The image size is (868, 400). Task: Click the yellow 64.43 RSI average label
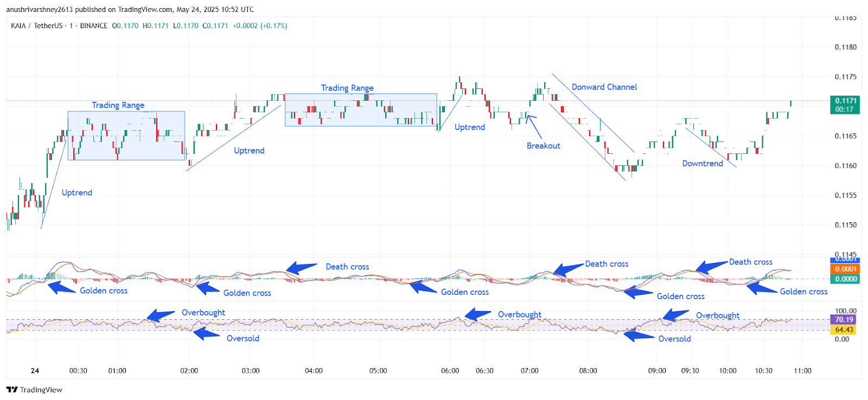coord(844,330)
